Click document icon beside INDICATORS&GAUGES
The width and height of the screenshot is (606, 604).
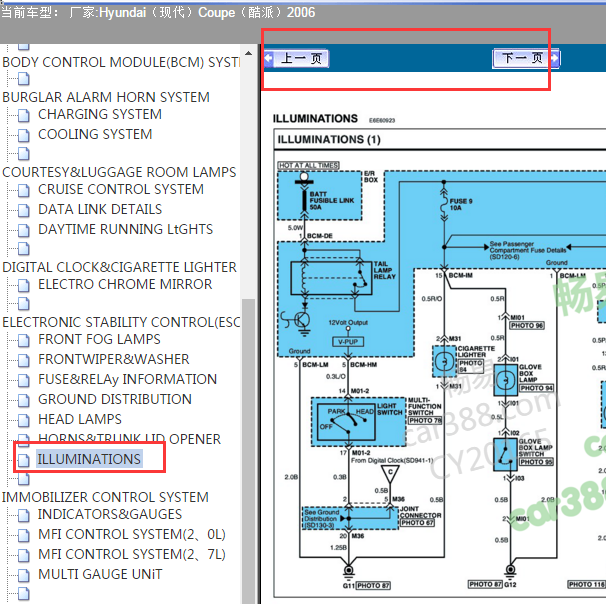pyautogui.click(x=24, y=516)
